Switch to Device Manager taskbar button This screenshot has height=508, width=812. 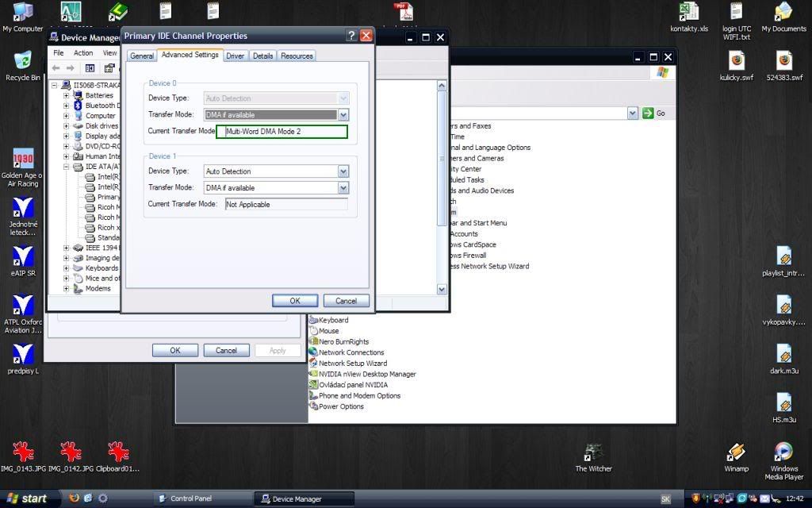pyautogui.click(x=304, y=498)
